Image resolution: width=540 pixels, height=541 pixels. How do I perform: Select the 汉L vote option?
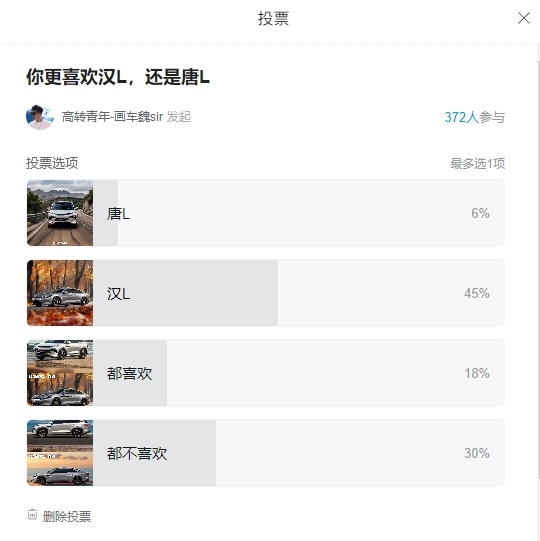tap(266, 293)
